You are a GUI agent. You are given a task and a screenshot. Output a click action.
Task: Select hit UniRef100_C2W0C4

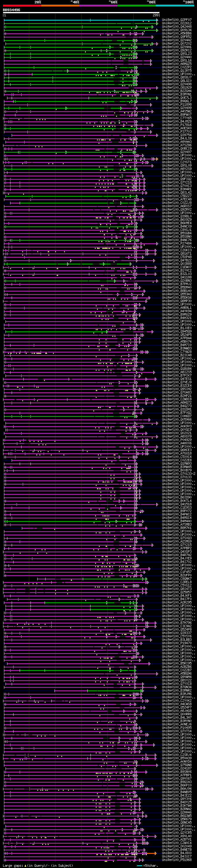(177, 843)
